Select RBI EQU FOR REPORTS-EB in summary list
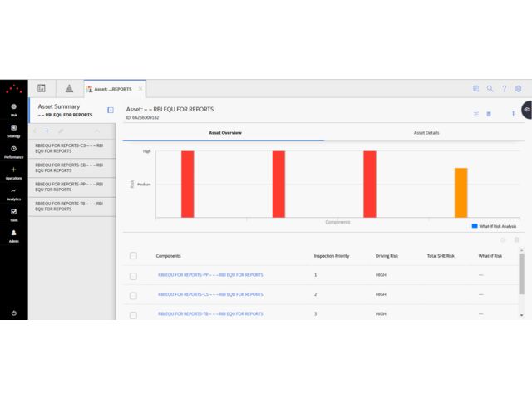Image resolution: width=532 pixels, height=399 pixels. click(x=69, y=167)
